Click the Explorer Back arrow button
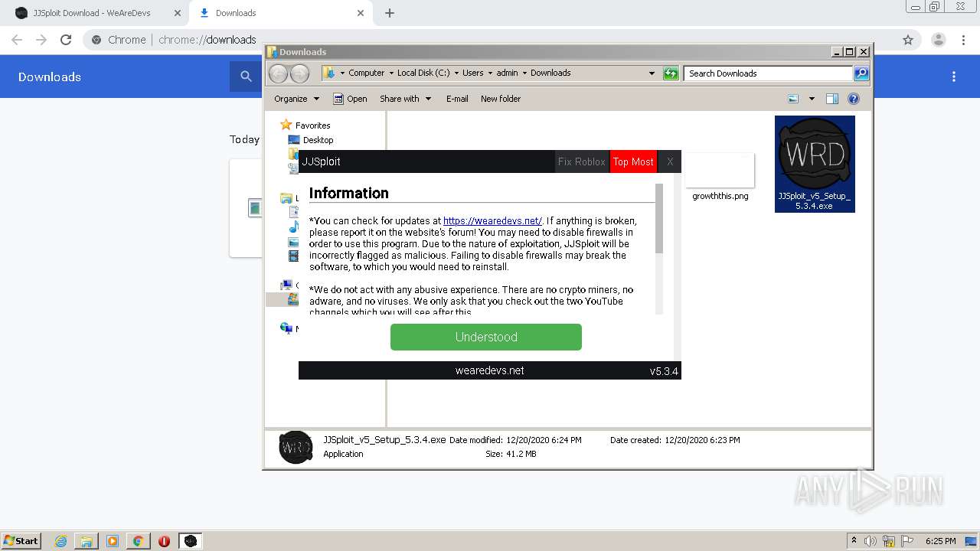Screen dimensions: 980x551 click(278, 73)
